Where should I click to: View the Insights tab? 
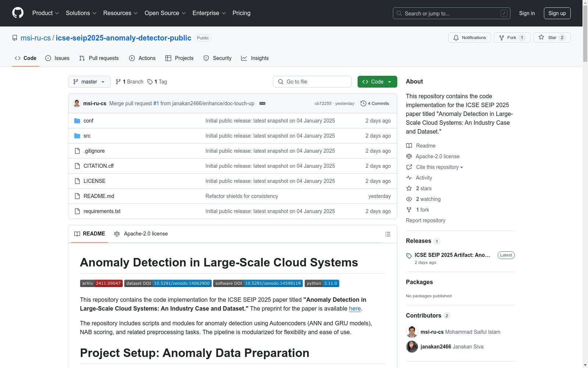(x=255, y=58)
